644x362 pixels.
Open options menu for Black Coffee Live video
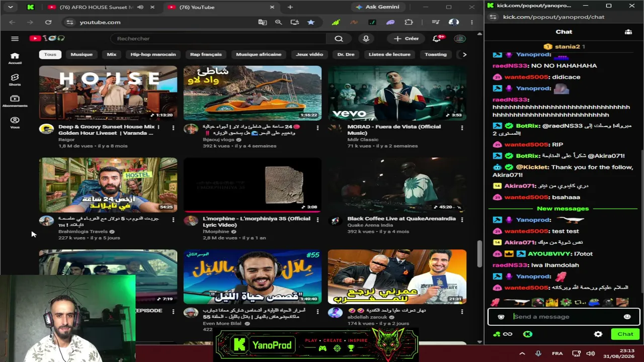(462, 220)
